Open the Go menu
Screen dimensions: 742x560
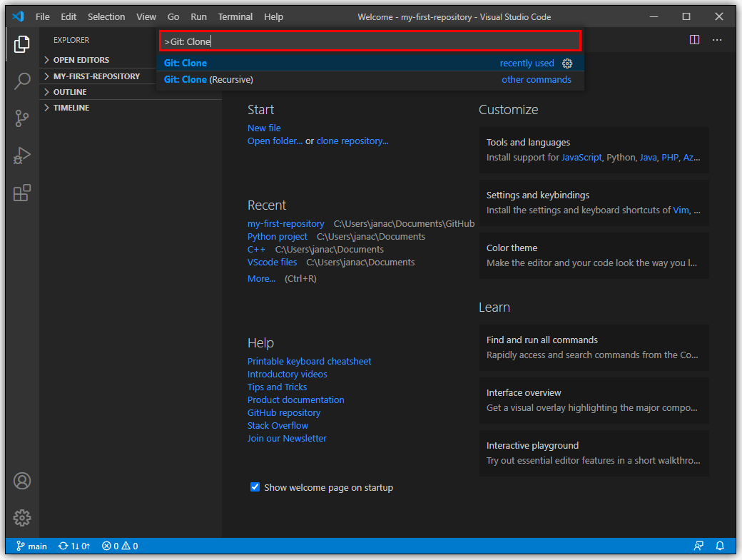pos(173,16)
